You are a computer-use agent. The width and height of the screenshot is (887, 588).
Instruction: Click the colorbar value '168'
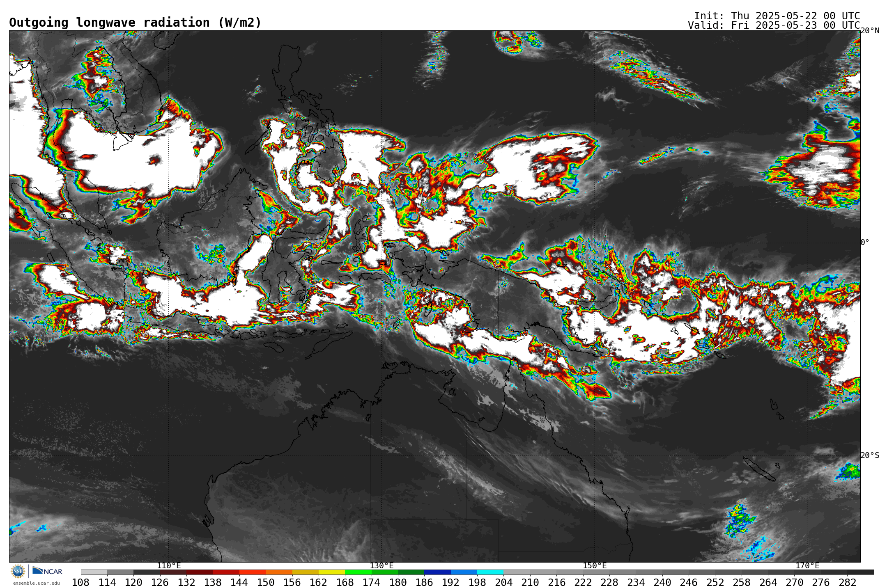tap(345, 583)
